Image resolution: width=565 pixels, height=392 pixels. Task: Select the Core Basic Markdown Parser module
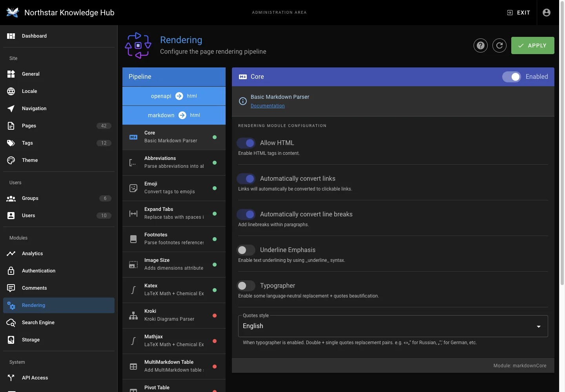174,137
